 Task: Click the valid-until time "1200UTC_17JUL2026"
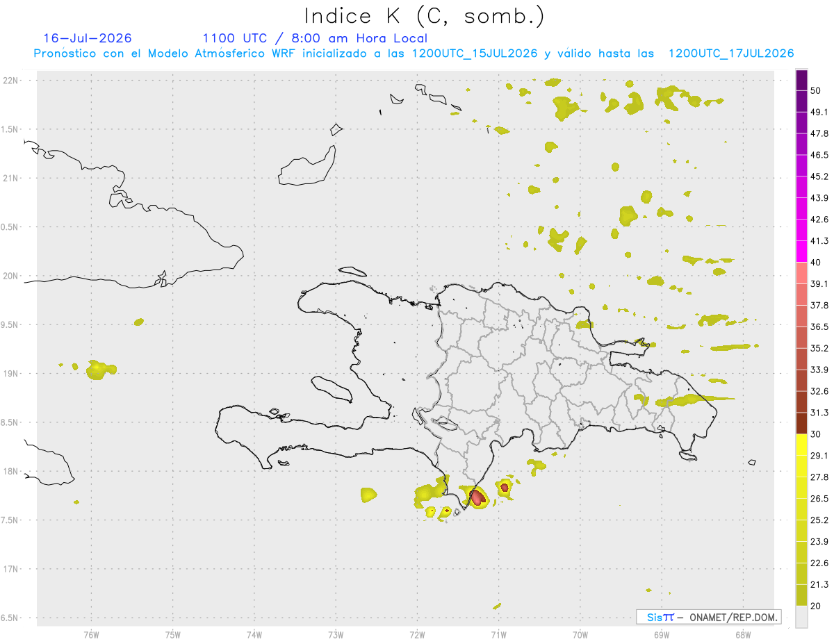click(731, 53)
